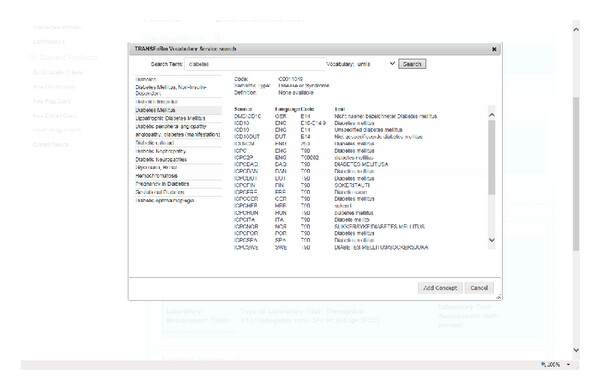Click the Search button in the vocabulary dialog
Screen dimensions: 600x390
(412, 64)
